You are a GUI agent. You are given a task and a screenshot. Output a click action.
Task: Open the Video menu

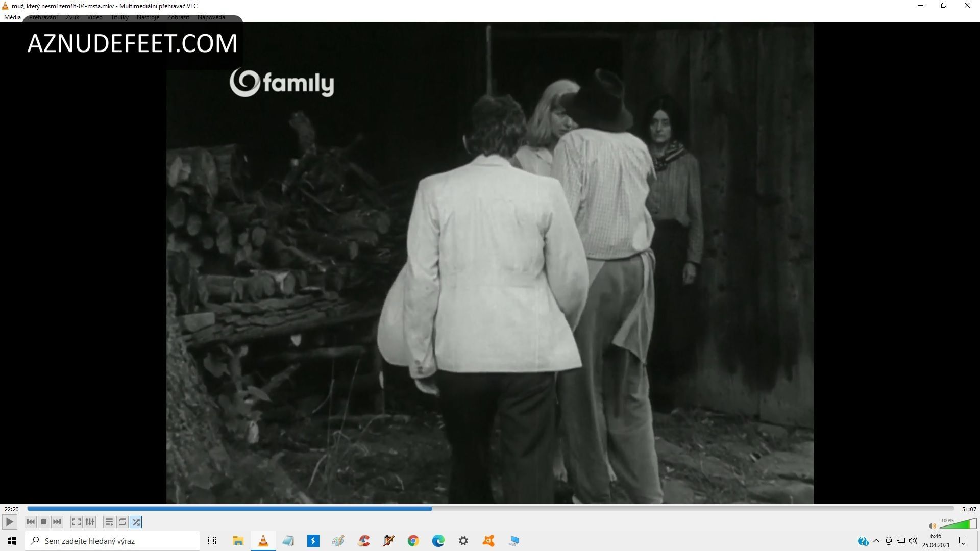94,17
